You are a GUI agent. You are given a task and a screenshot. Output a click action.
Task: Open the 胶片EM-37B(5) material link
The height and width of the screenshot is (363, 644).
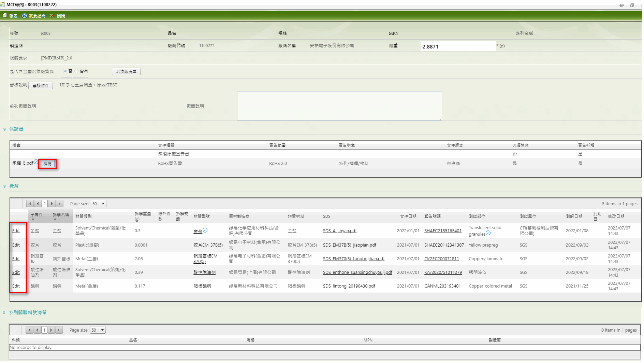click(208, 245)
